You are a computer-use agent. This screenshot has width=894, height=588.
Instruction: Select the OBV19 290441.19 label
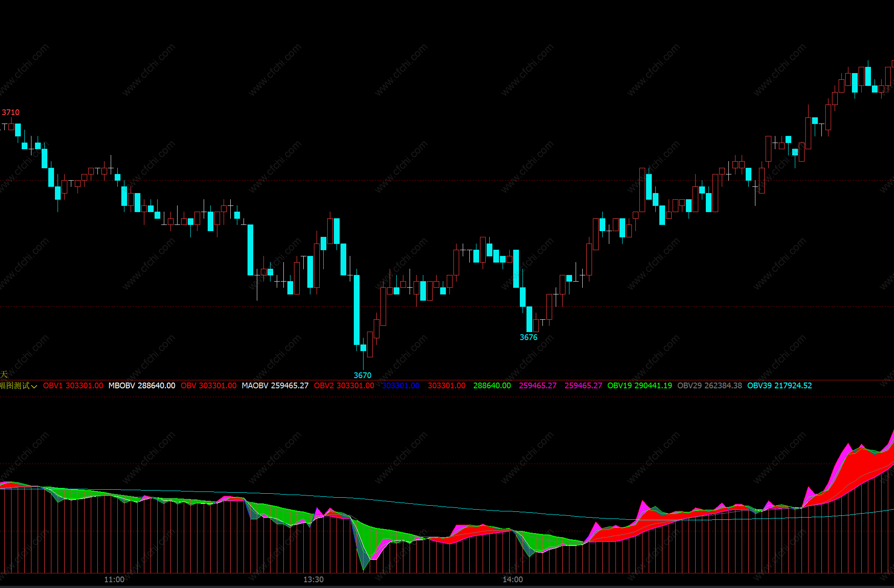point(639,386)
